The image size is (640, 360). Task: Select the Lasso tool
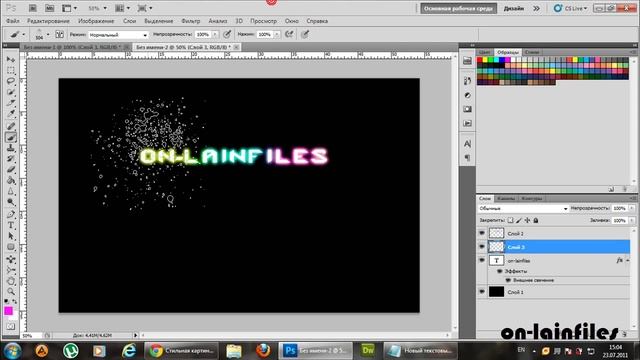(x=11, y=81)
